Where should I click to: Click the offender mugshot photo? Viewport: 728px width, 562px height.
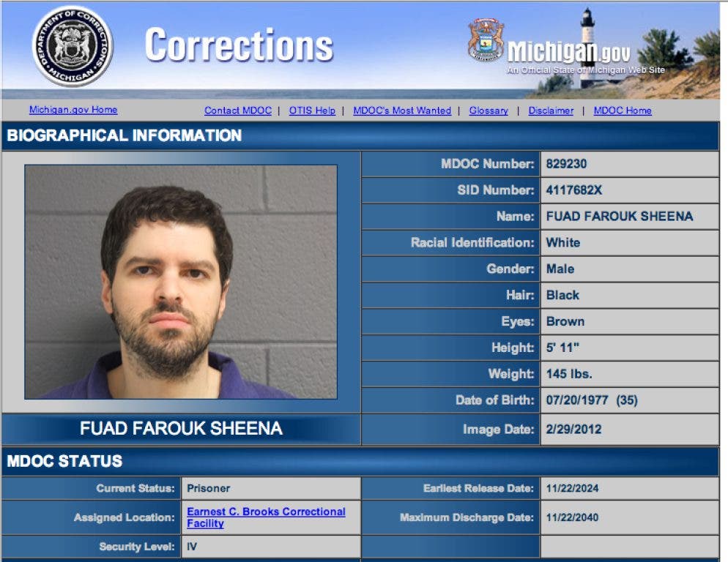coord(181,282)
